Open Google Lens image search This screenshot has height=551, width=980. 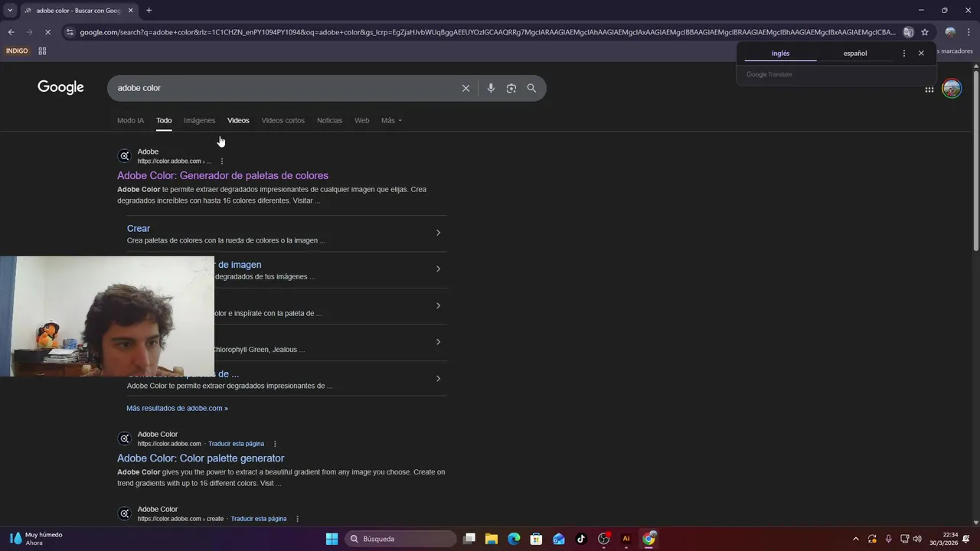pos(511,88)
